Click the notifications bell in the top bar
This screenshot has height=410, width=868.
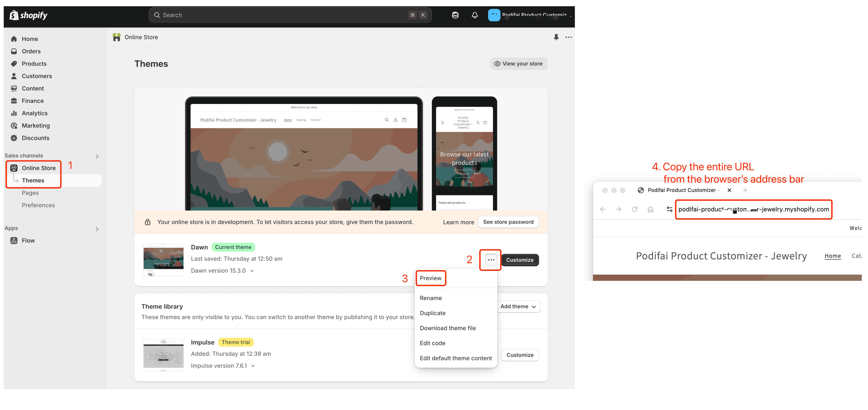coord(474,15)
